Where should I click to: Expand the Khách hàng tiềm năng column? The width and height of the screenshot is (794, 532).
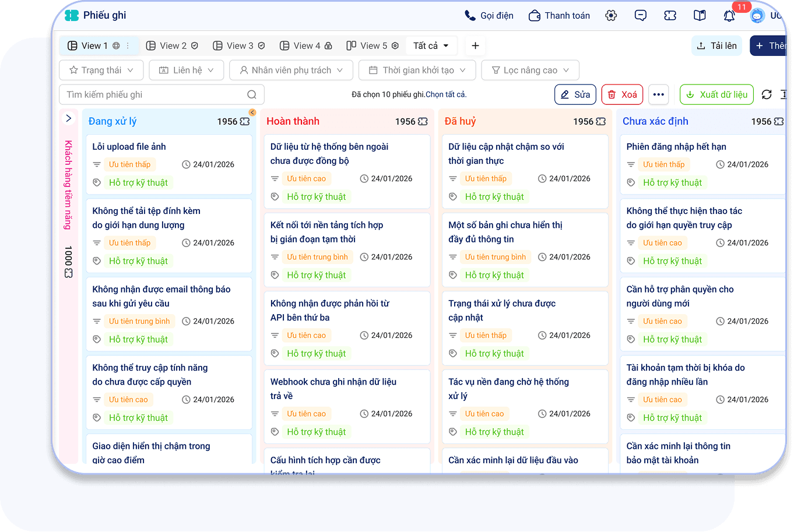point(68,118)
